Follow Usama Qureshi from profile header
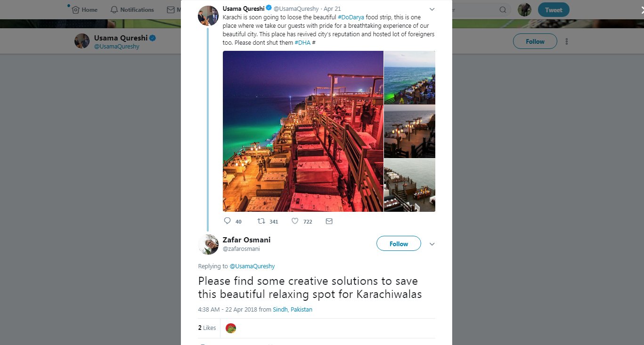Image resolution: width=644 pixels, height=345 pixels. [535, 41]
